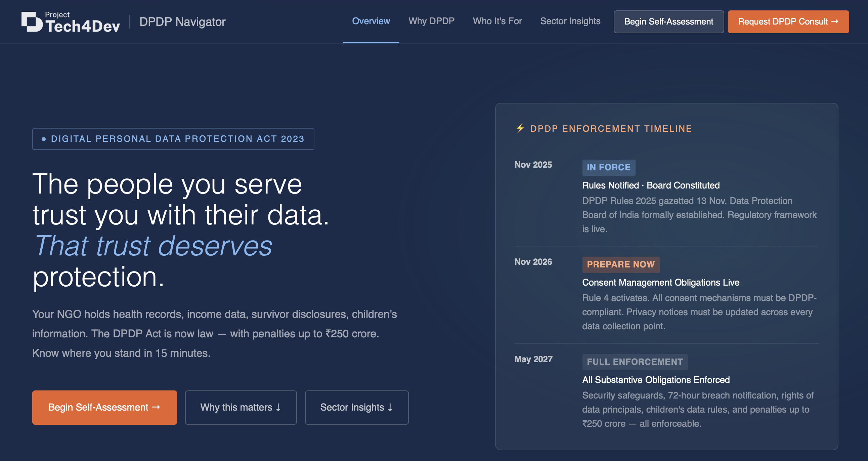
Task: Click the Project Tech4Dev logo icon
Action: click(x=32, y=22)
